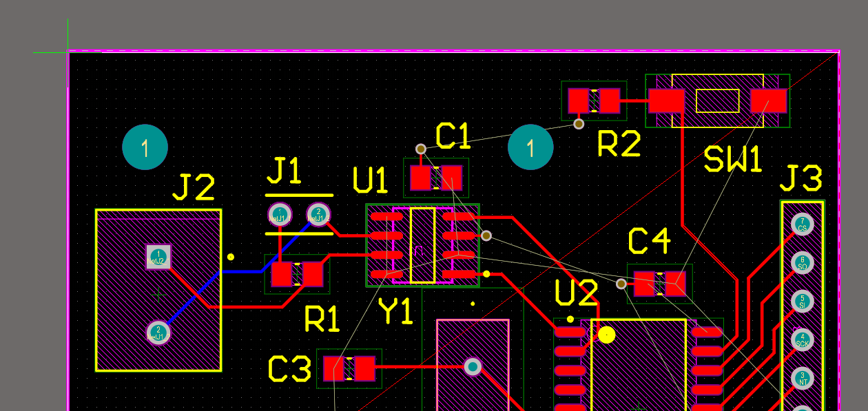The width and height of the screenshot is (868, 411).
Task: Select J3 pad 7 labeled CS
Action: point(803,224)
